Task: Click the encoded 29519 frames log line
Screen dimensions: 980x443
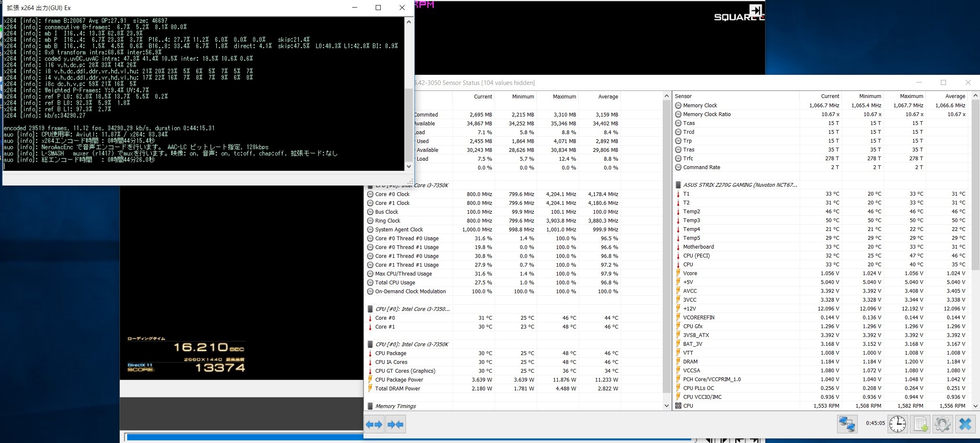Action: 109,128
